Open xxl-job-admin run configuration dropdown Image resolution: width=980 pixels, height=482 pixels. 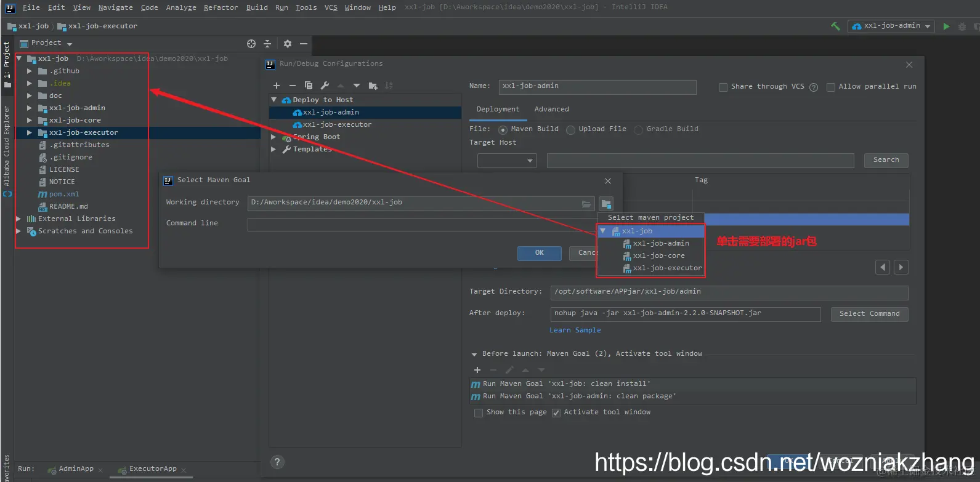(x=891, y=26)
